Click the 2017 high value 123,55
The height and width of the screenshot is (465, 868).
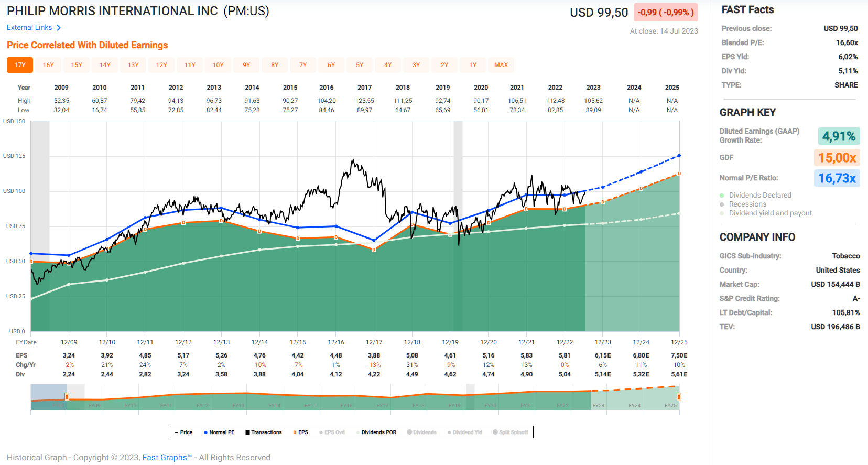point(365,101)
